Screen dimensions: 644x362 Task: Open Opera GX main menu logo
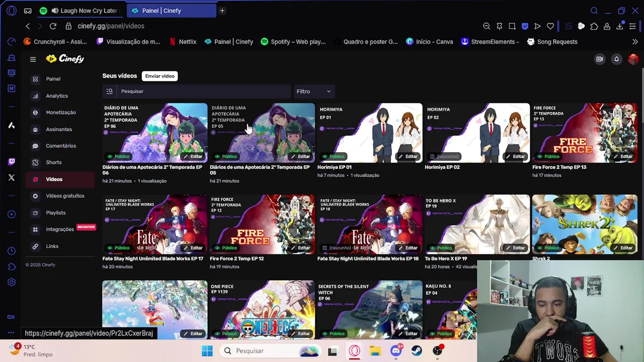(12, 10)
